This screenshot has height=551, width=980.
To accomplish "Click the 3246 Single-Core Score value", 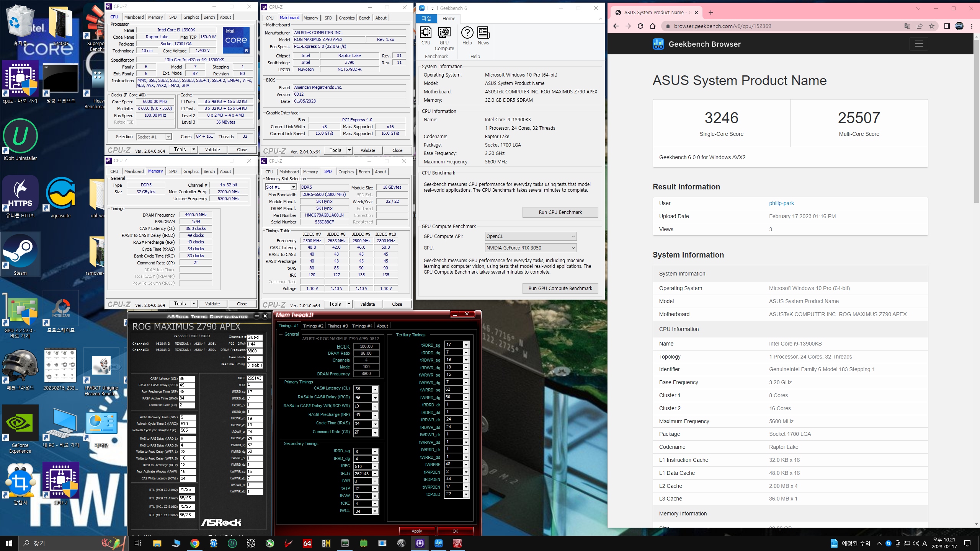I will coord(721,118).
